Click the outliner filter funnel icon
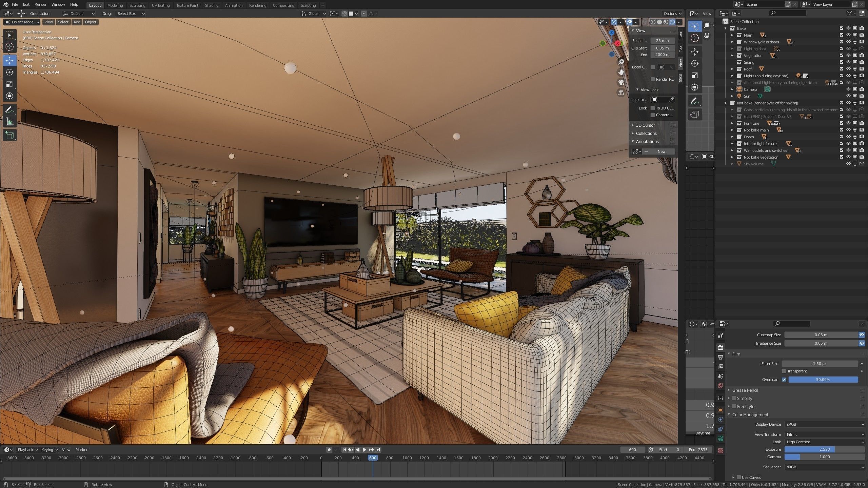The height and width of the screenshot is (488, 868). (849, 13)
